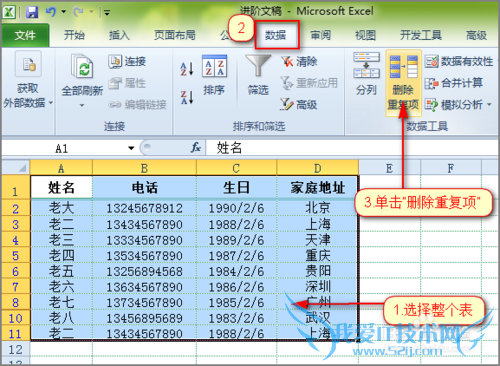Screen dimensions: 500x366
Task: Click 重新应用 reapply filter icon
Action: (x=287, y=83)
